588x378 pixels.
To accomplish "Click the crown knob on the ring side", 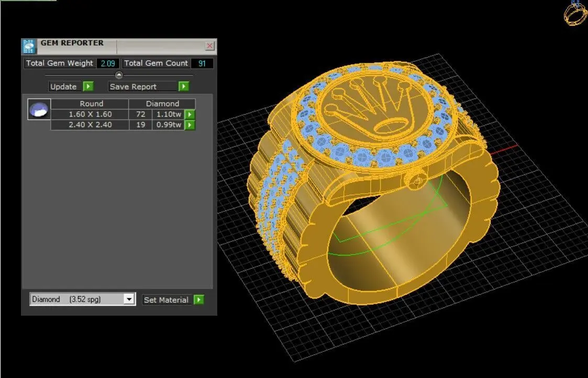I will click(x=416, y=181).
